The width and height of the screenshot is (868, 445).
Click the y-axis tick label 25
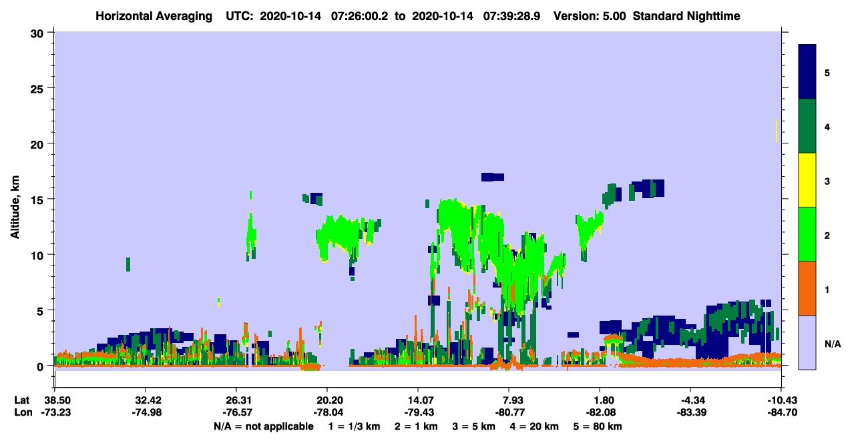tap(38, 88)
